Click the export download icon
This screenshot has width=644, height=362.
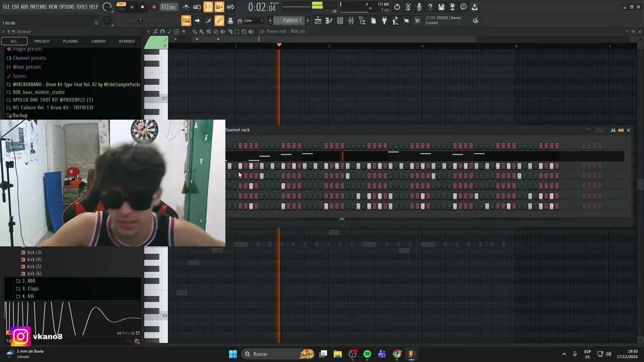(474, 7)
